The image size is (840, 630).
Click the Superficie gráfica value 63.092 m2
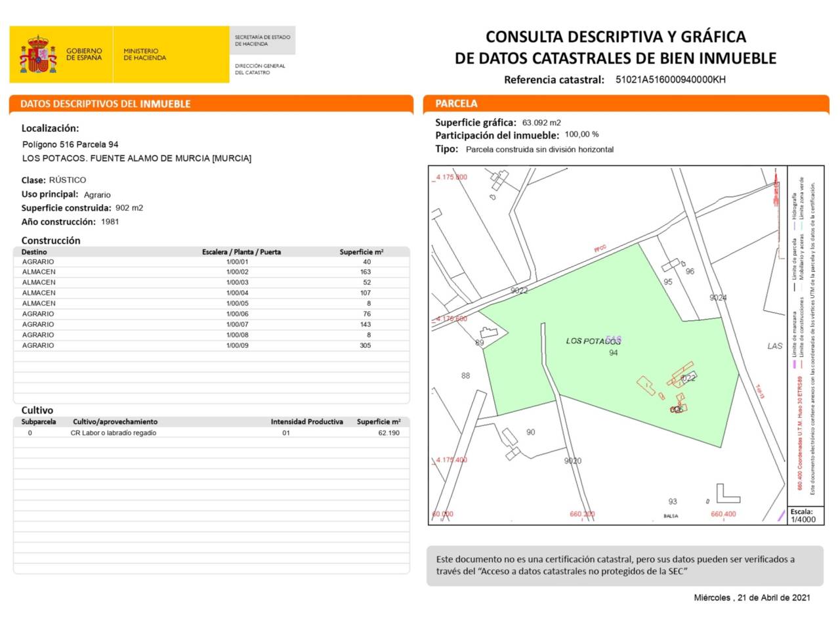click(542, 123)
